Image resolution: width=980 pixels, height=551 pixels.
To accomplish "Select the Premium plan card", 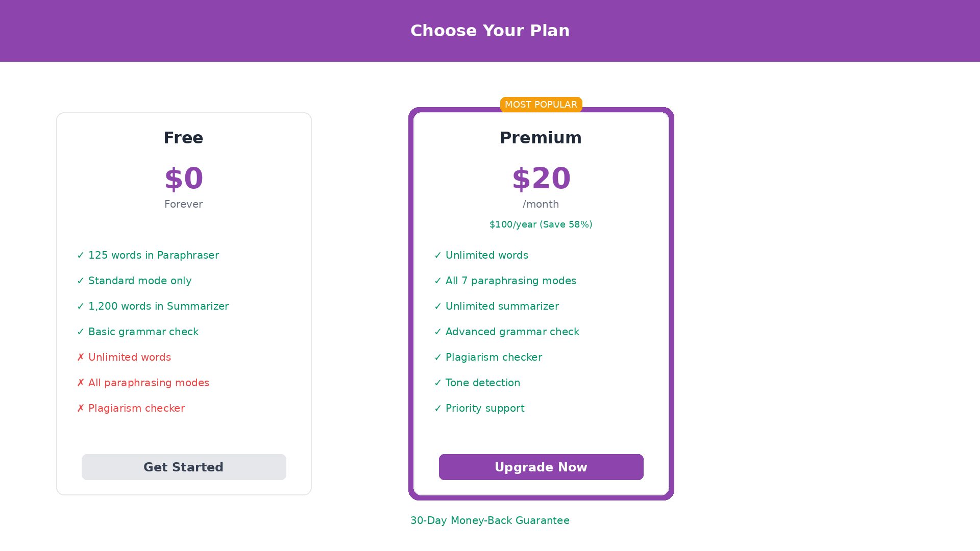I will [541, 304].
